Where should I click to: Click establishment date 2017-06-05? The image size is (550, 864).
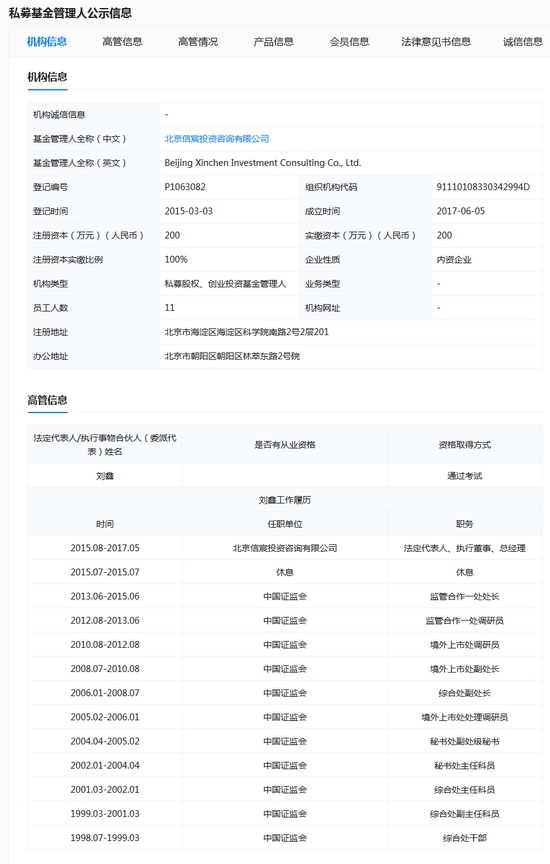pyautogui.click(x=461, y=211)
